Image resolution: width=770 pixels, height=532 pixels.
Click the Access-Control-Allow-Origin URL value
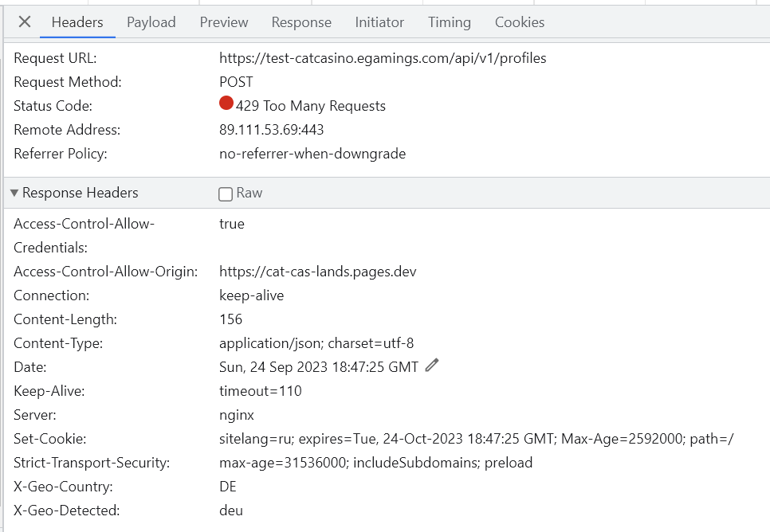point(317,272)
